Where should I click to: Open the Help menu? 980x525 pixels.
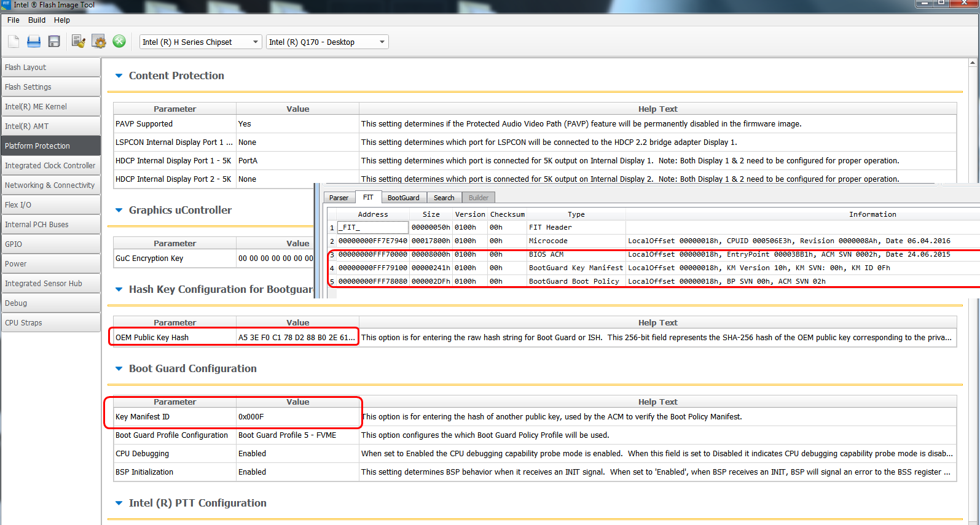[62, 20]
